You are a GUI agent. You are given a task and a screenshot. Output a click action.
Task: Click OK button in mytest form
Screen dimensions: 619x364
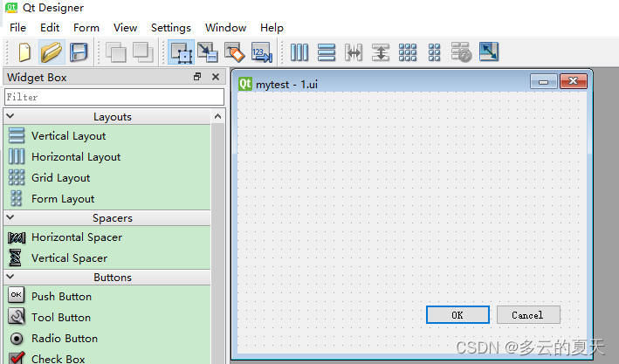pos(457,314)
